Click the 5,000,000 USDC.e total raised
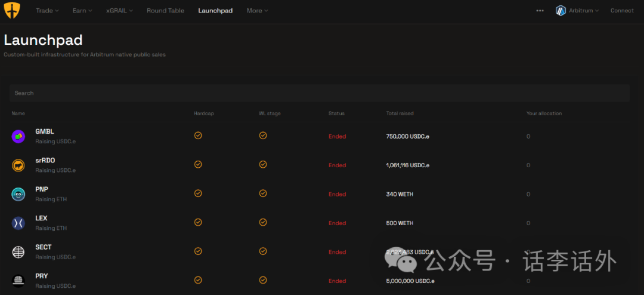This screenshot has height=295, width=644. 410,281
